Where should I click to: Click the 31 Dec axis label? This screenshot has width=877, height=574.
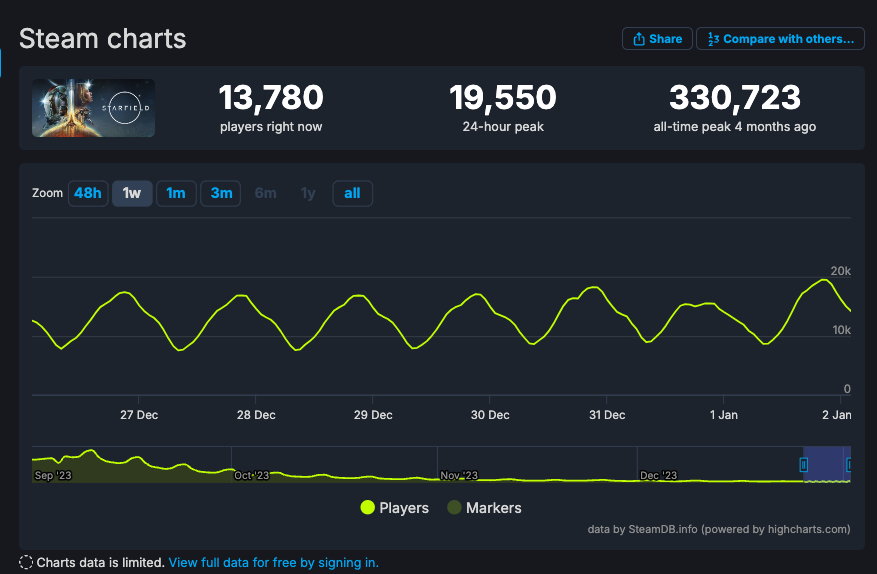607,415
